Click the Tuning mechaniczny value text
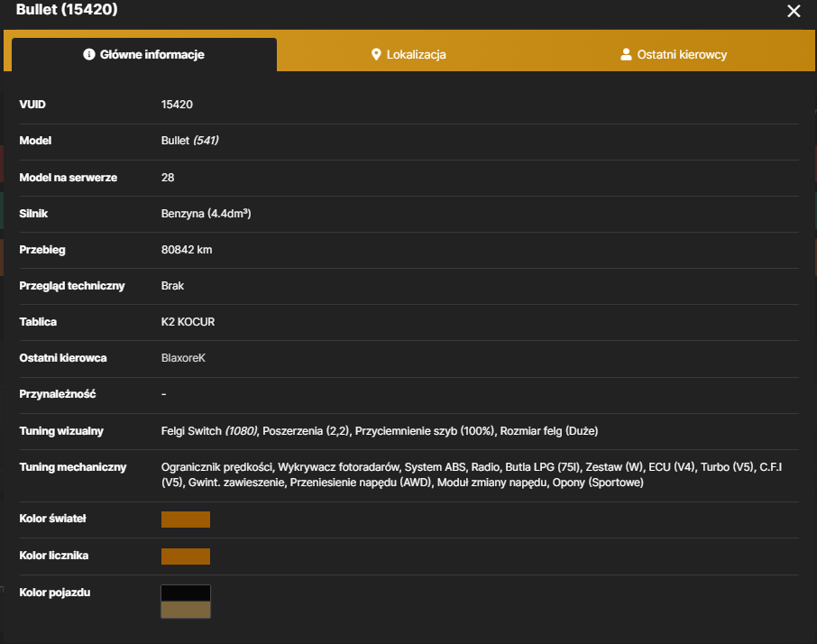Viewport: 817px width, 644px height. point(472,474)
